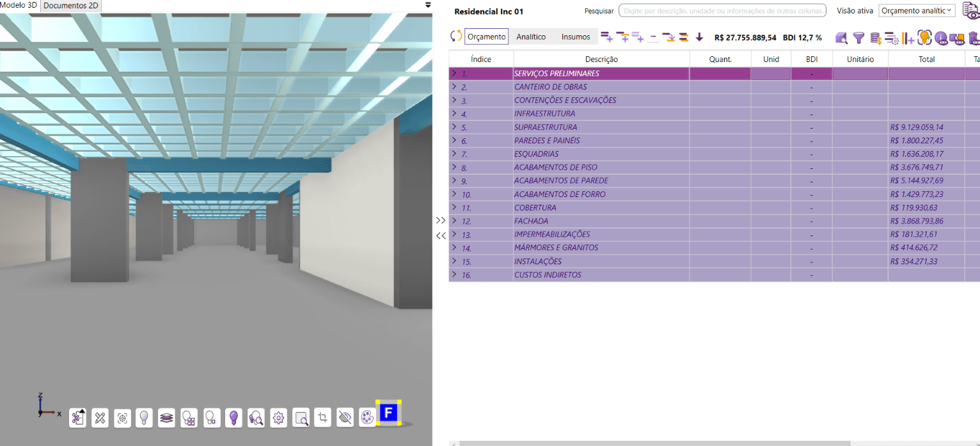Click the light bulb with grid icon
Image resolution: width=980 pixels, height=446 pixels.
click(x=189, y=418)
